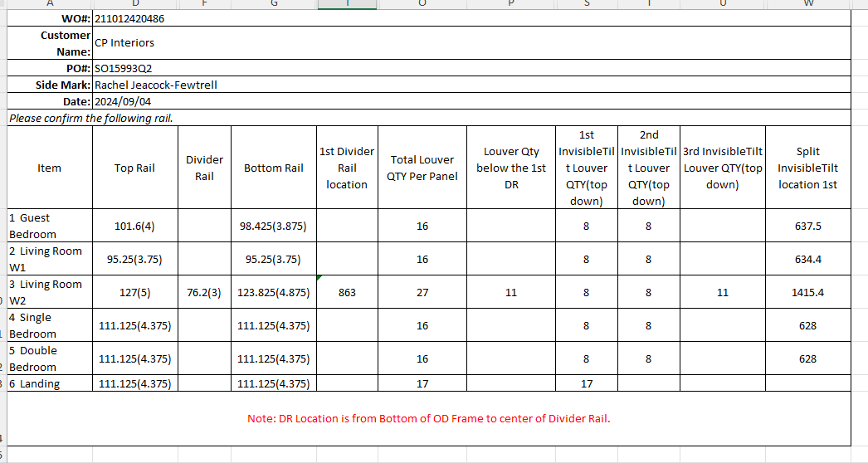
Task: Select the 98.425(3.875) bottom rail cell
Action: [x=273, y=226]
